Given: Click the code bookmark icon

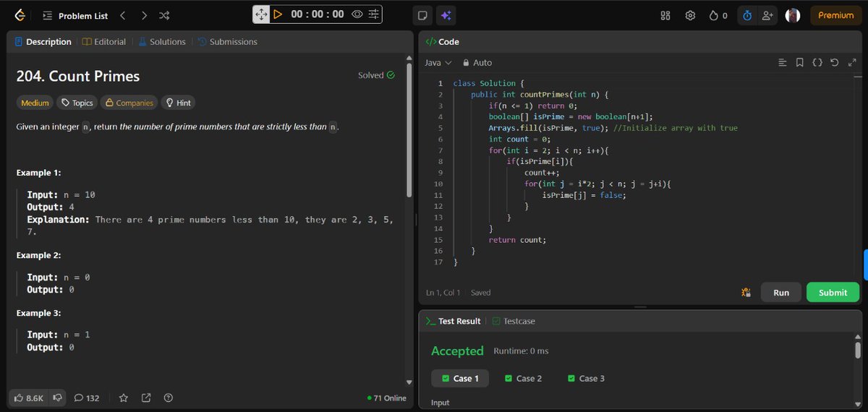Looking at the screenshot, I should 799,63.
